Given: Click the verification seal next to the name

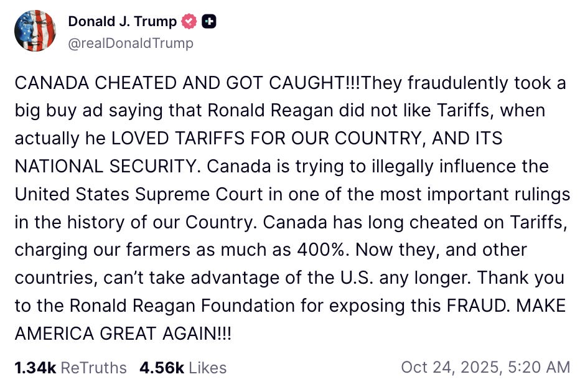Looking at the screenshot, I should [x=188, y=21].
